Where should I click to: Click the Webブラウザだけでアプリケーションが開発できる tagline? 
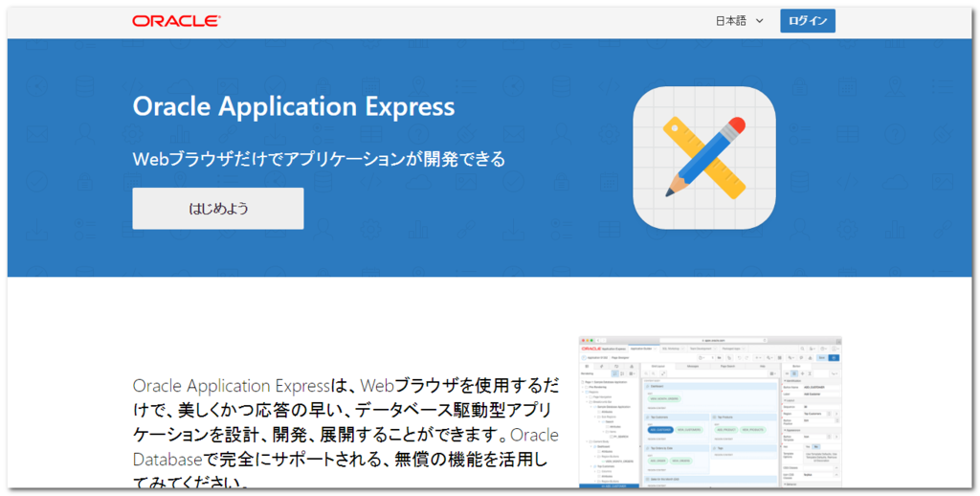pyautogui.click(x=319, y=159)
